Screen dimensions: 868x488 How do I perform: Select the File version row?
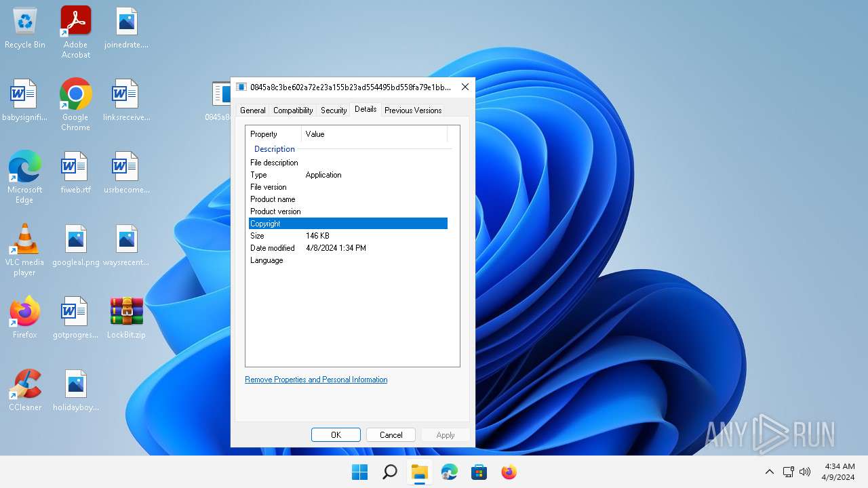348,187
